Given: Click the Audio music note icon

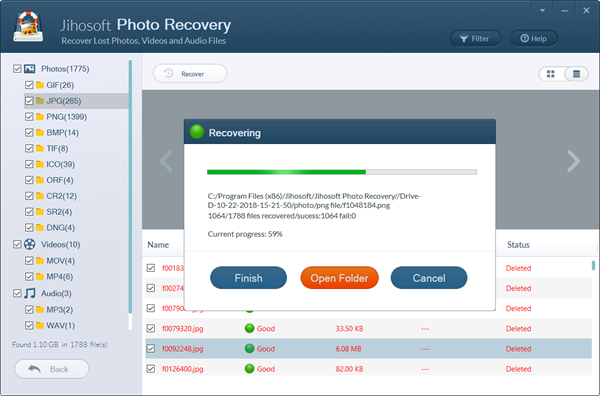Looking at the screenshot, I should tap(29, 293).
